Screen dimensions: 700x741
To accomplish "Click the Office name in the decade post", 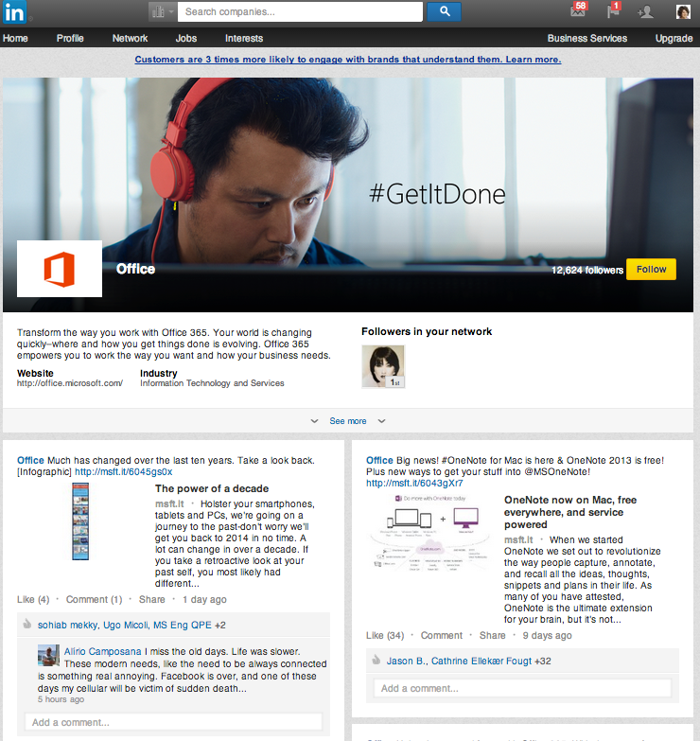I will tap(30, 460).
